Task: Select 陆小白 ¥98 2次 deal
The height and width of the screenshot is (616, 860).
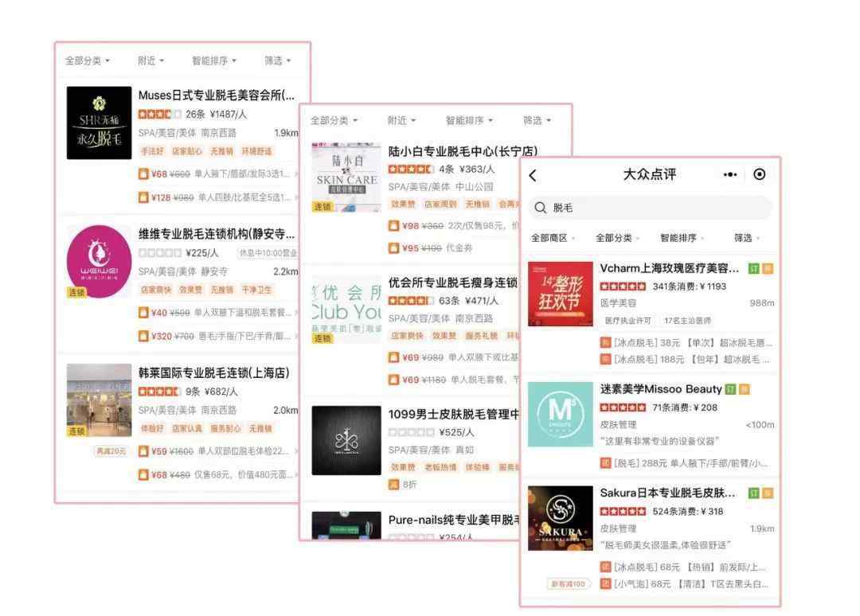Action: pos(454,225)
